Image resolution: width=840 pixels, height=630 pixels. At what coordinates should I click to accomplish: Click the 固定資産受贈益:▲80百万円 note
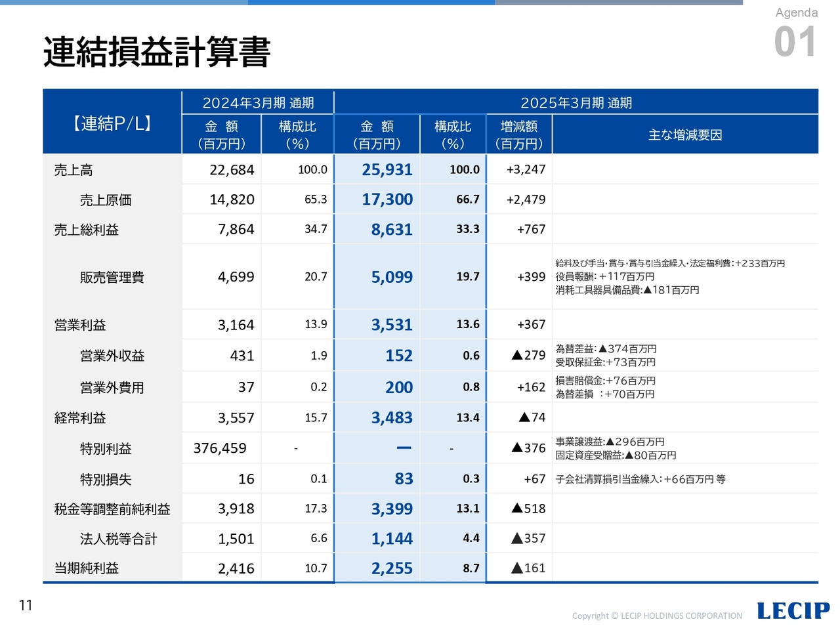[616, 455]
